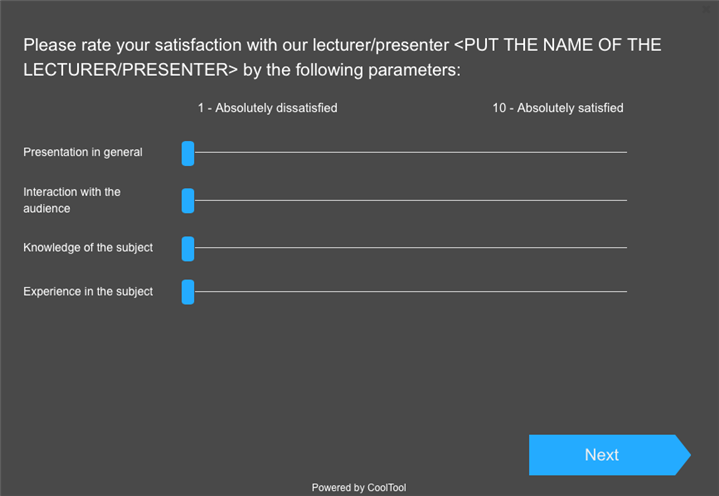Click the 'Presentation in general' label
This screenshot has width=719, height=496.
coord(83,153)
